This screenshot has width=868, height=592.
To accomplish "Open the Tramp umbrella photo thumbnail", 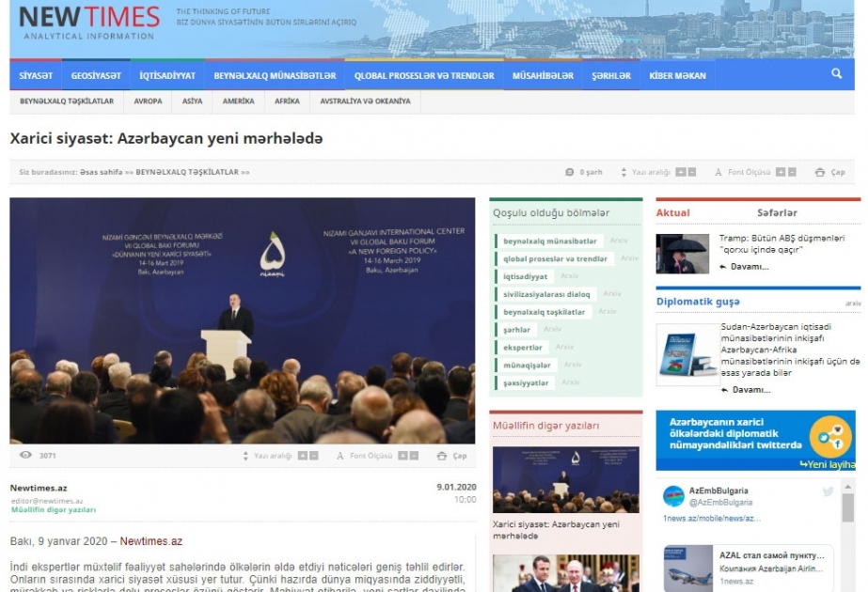I will click(x=682, y=254).
